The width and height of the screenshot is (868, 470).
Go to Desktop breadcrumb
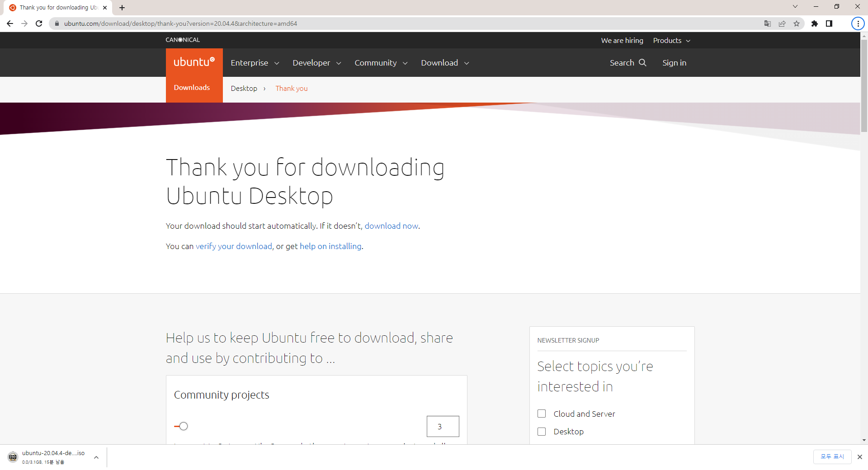click(244, 89)
